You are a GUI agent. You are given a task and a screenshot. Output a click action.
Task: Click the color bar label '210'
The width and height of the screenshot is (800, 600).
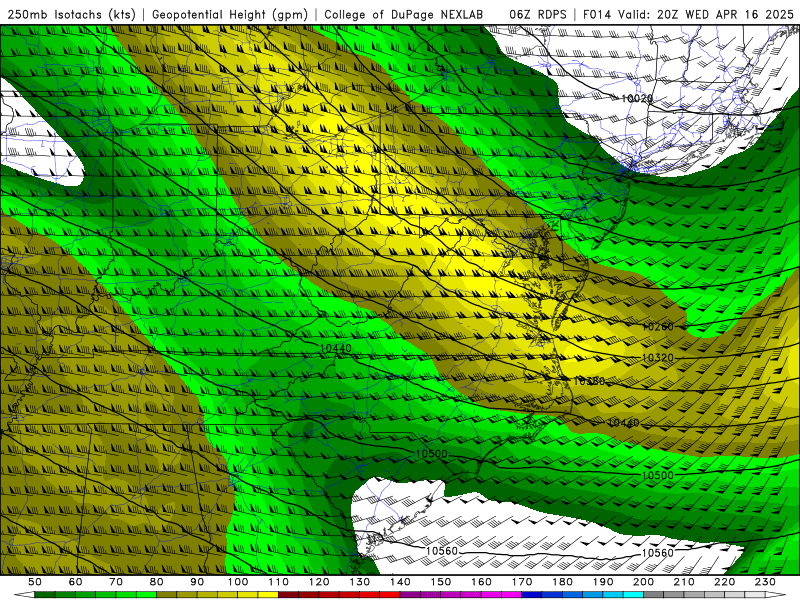[685, 582]
